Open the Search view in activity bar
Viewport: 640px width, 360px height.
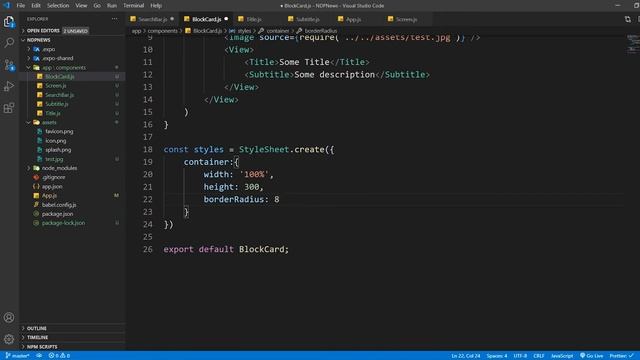[9, 42]
